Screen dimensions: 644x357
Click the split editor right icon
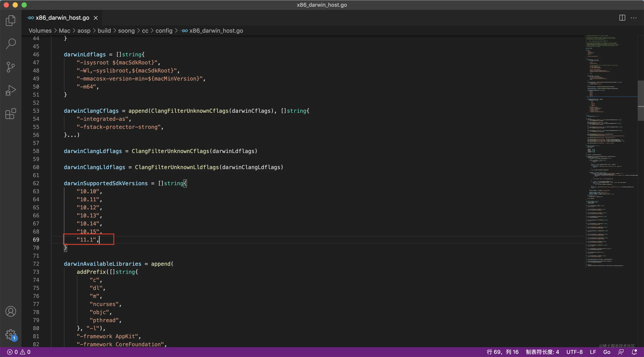(x=622, y=18)
